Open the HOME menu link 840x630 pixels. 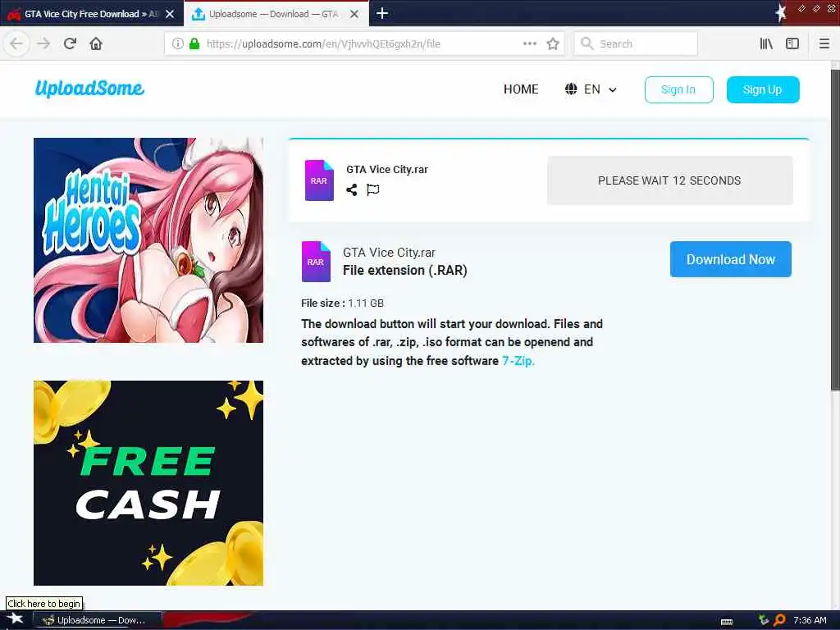[x=521, y=89]
